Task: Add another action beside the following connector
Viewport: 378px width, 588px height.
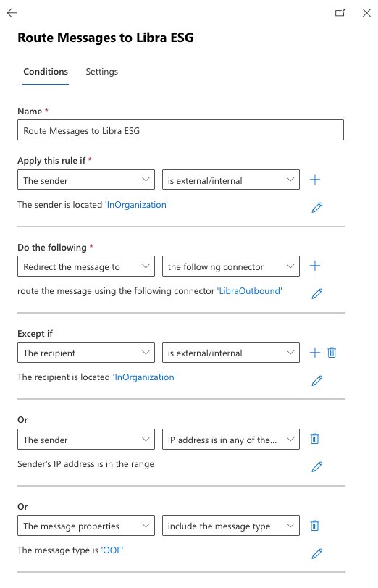Action: [315, 266]
